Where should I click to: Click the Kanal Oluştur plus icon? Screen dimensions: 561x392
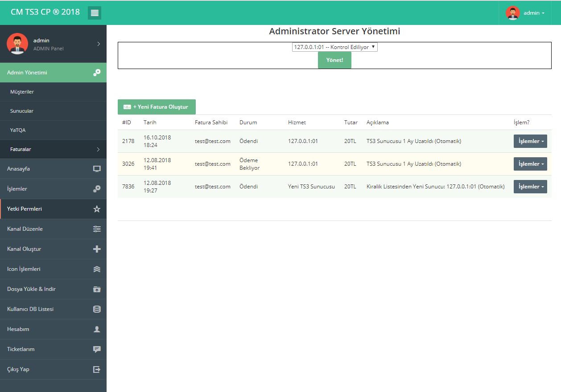97,249
